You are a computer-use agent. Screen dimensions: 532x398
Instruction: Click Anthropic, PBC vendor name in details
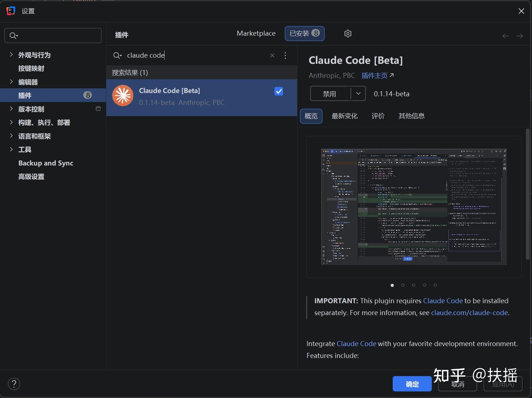point(332,75)
